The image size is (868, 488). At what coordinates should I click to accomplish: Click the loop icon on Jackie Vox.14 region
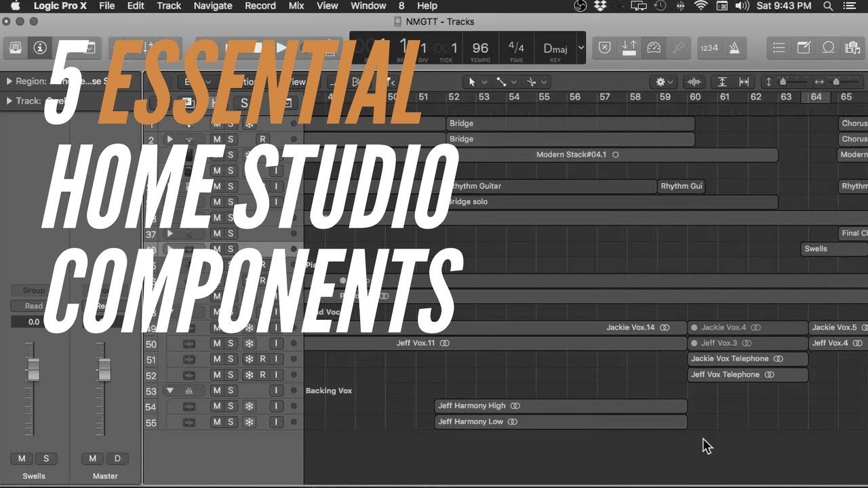(x=665, y=327)
